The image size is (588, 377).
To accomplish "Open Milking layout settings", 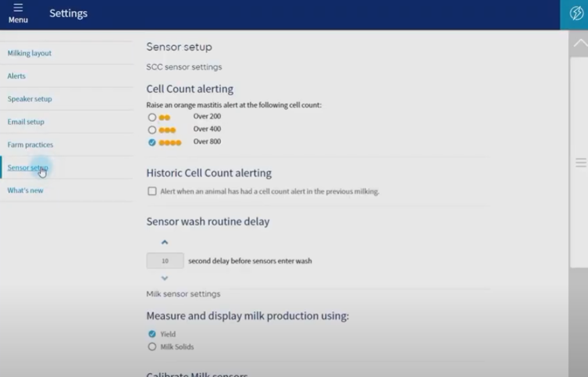I will coord(29,54).
